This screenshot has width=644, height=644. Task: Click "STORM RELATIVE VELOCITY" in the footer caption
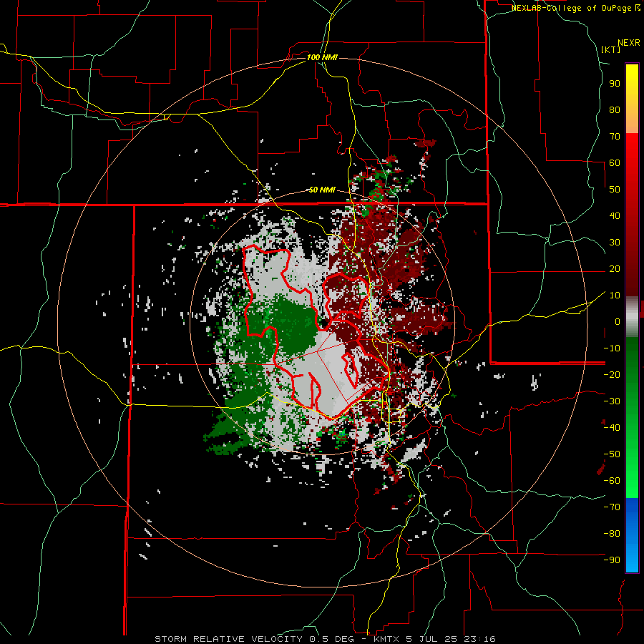click(x=229, y=639)
